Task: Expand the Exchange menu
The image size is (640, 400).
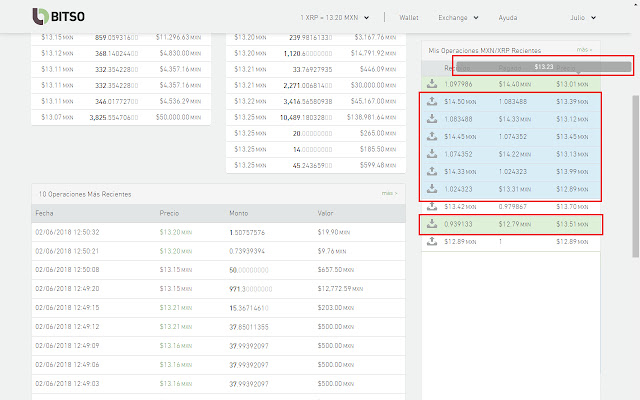Action: point(460,18)
